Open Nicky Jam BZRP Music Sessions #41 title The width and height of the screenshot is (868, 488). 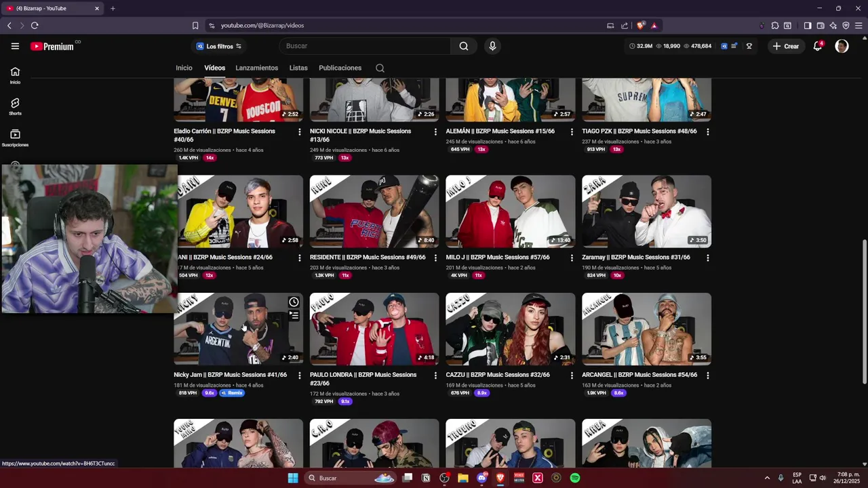click(230, 375)
